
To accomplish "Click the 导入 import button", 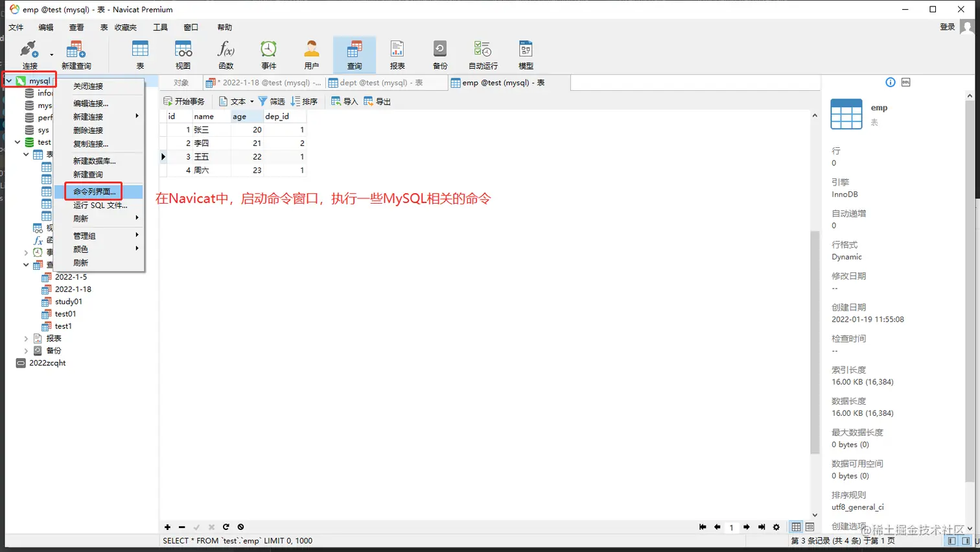I will tap(345, 102).
